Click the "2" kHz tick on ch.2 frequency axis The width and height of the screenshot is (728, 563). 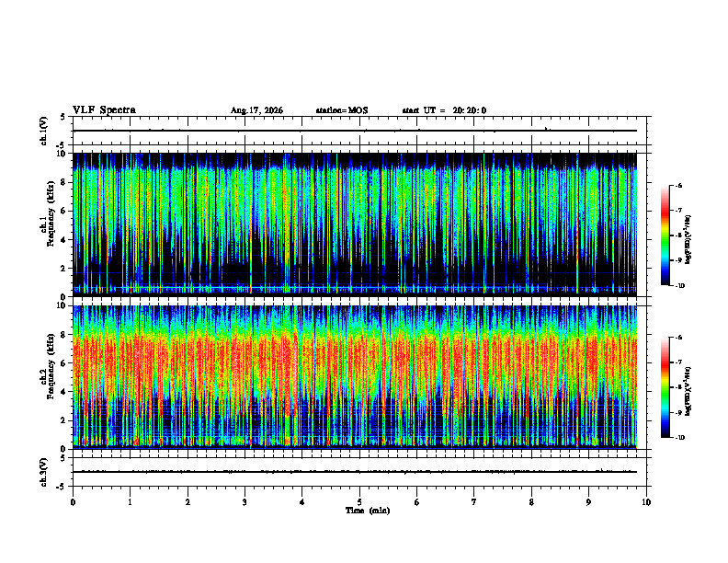click(63, 420)
